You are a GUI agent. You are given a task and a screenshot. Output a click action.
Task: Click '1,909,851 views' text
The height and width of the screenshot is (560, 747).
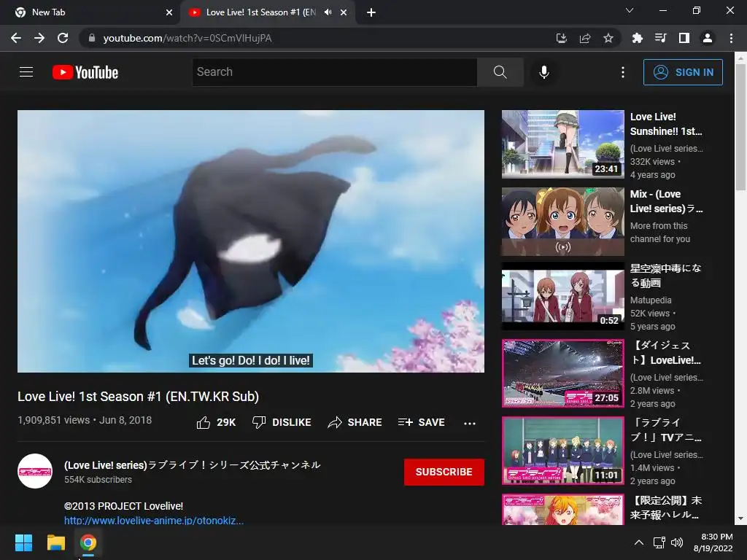pos(53,420)
